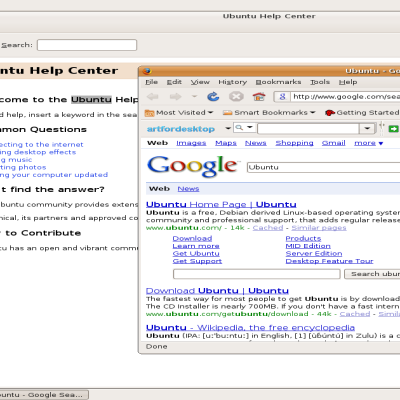The image size is (400, 400).
Task: Open the Bookmarks menu in Firefox
Action: click(x=278, y=82)
